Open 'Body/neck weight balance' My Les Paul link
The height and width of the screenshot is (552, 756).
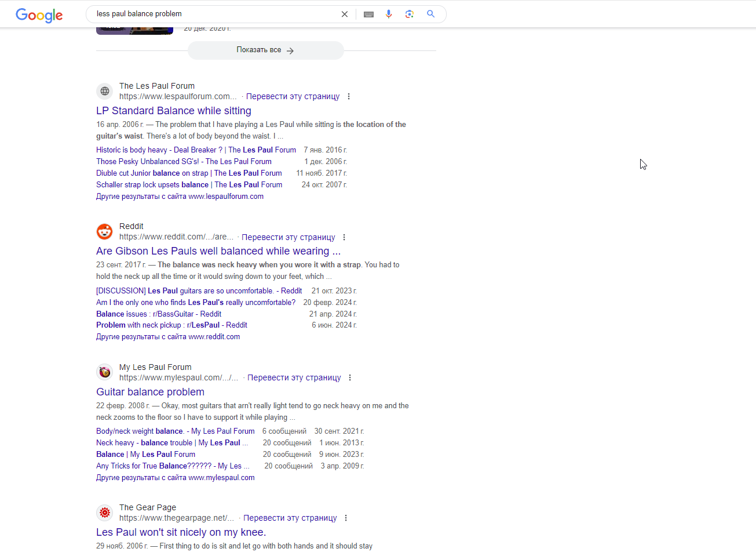coord(176,431)
